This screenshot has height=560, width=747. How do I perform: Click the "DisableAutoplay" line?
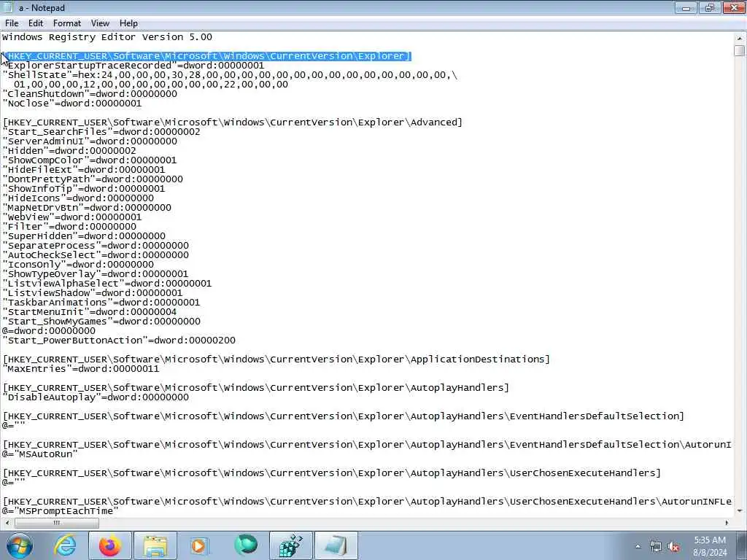(x=96, y=397)
